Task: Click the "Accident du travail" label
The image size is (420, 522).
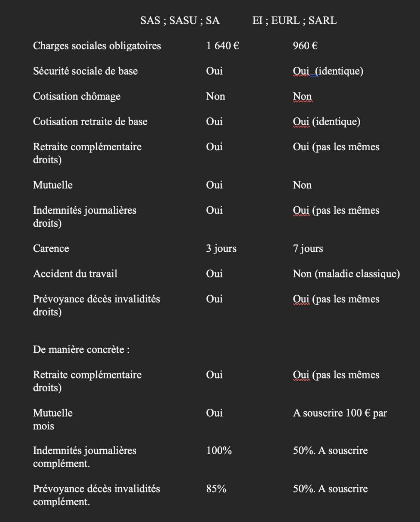Action: [x=75, y=274]
